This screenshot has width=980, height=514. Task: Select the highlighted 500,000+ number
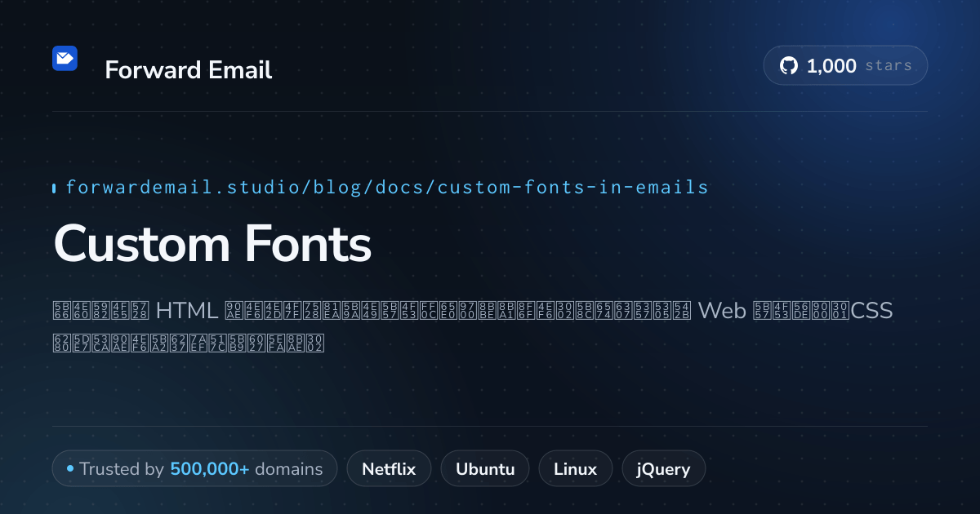pos(210,469)
